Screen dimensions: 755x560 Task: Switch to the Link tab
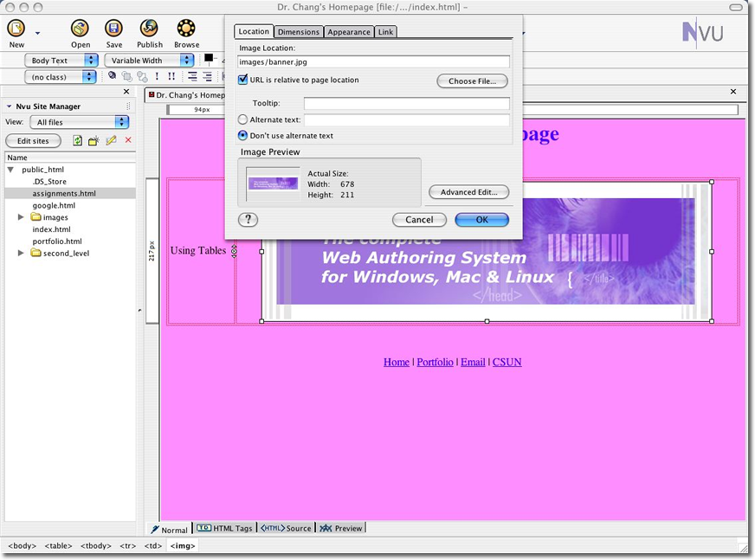[x=385, y=32]
